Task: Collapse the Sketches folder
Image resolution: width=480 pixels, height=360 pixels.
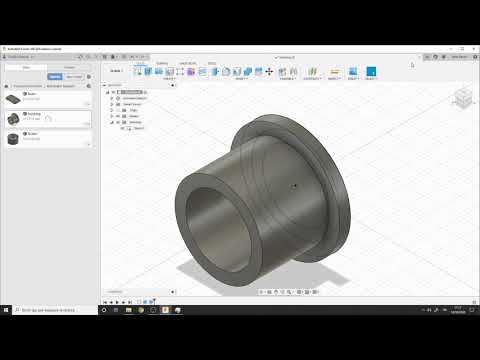Action: (112, 122)
